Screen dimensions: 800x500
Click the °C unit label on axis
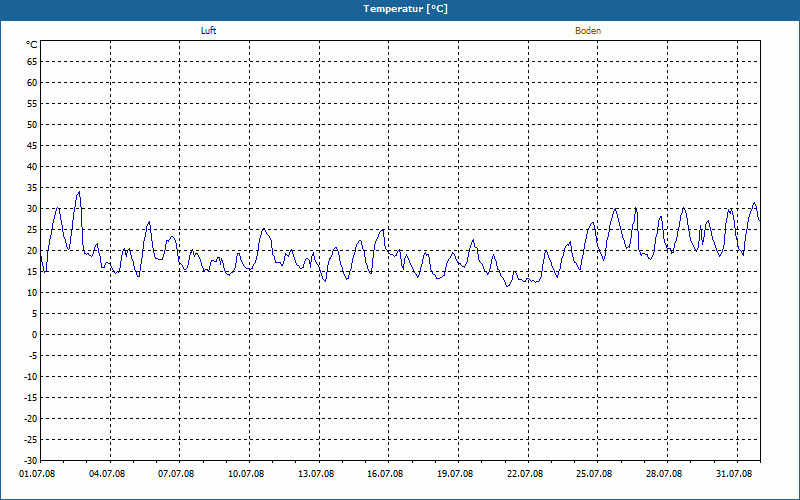(32, 45)
